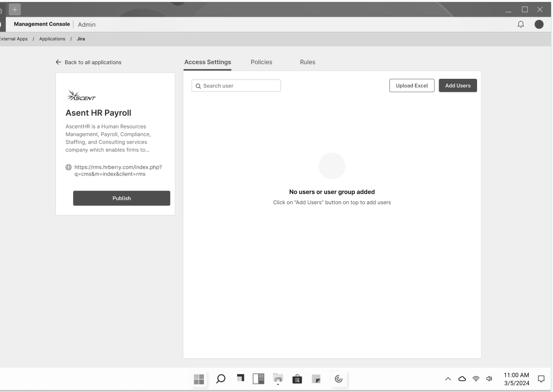Click the Admin label in the header

click(87, 24)
